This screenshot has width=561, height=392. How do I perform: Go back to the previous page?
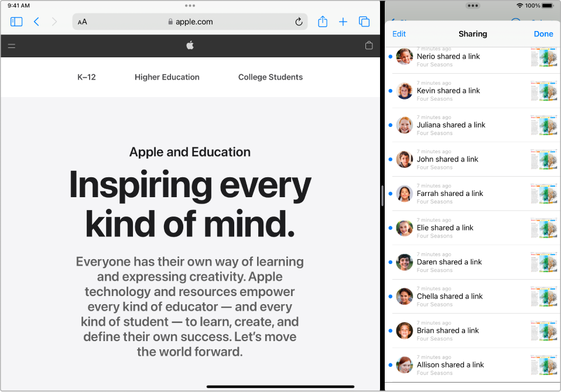[36, 21]
